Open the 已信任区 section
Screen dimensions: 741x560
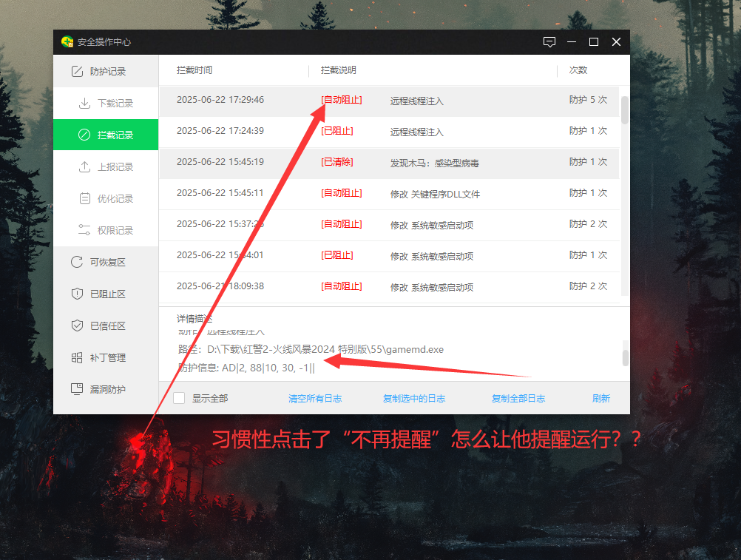click(107, 326)
